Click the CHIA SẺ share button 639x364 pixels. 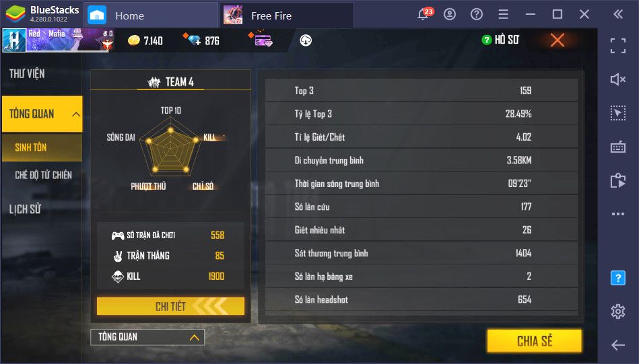pos(534,341)
